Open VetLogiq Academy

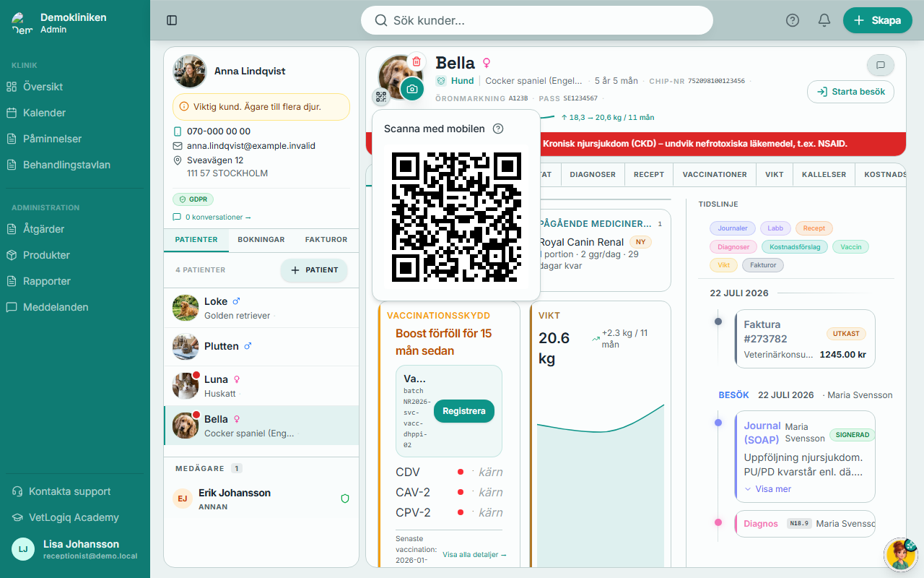[75, 517]
